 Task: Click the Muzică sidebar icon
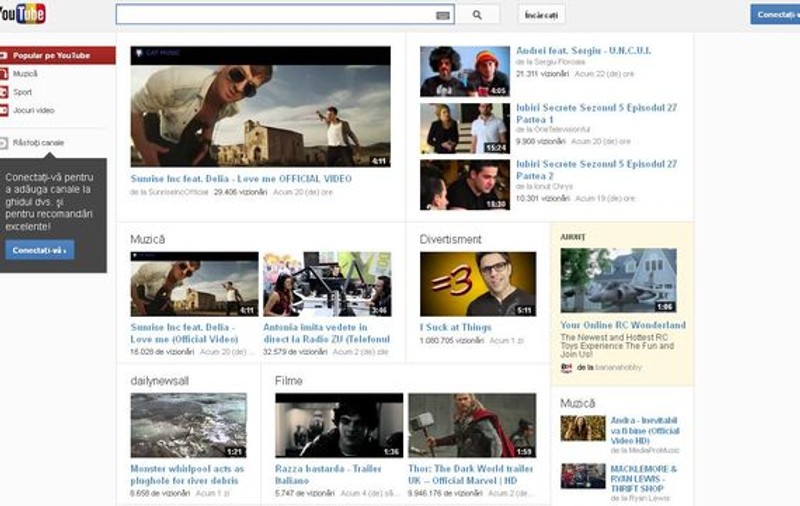coord(4,73)
